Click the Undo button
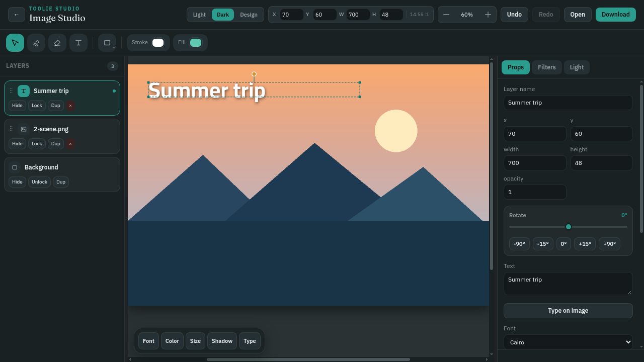 click(514, 15)
